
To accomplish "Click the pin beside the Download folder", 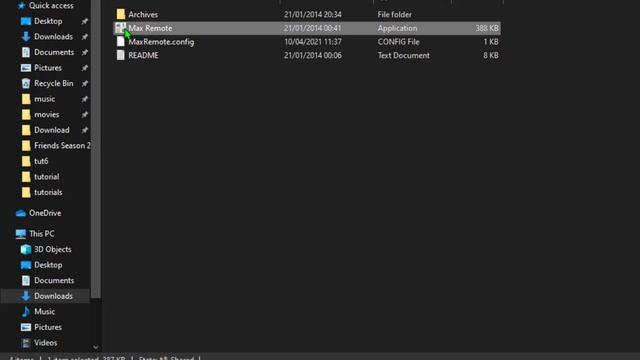I will [x=84, y=130].
